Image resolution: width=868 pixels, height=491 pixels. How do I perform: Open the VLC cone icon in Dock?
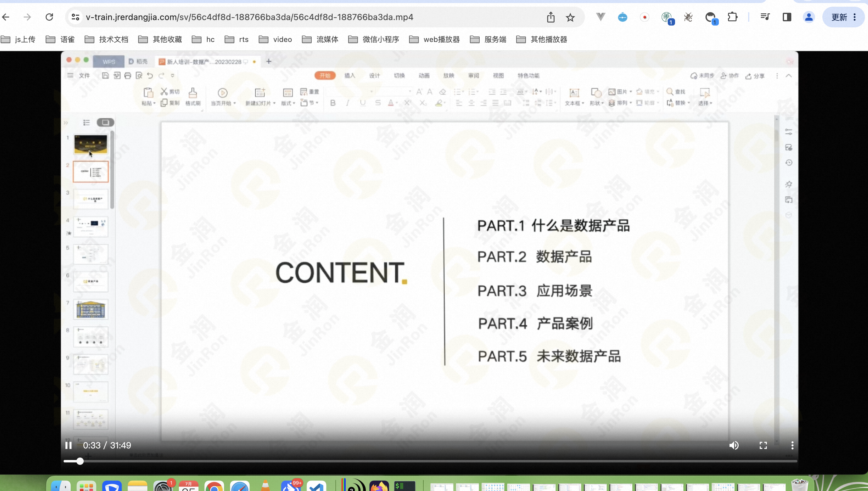coord(265,486)
